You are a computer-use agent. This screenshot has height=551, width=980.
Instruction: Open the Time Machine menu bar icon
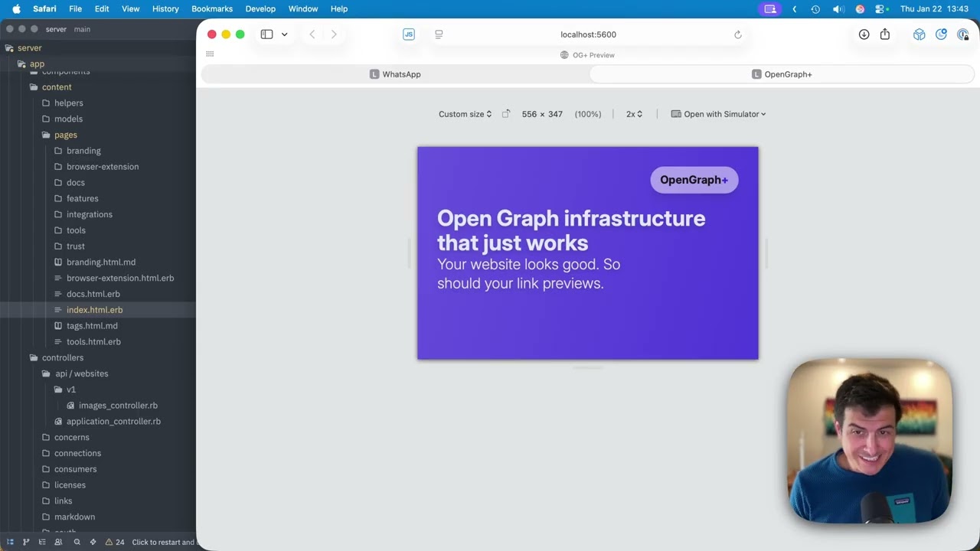(x=815, y=8)
